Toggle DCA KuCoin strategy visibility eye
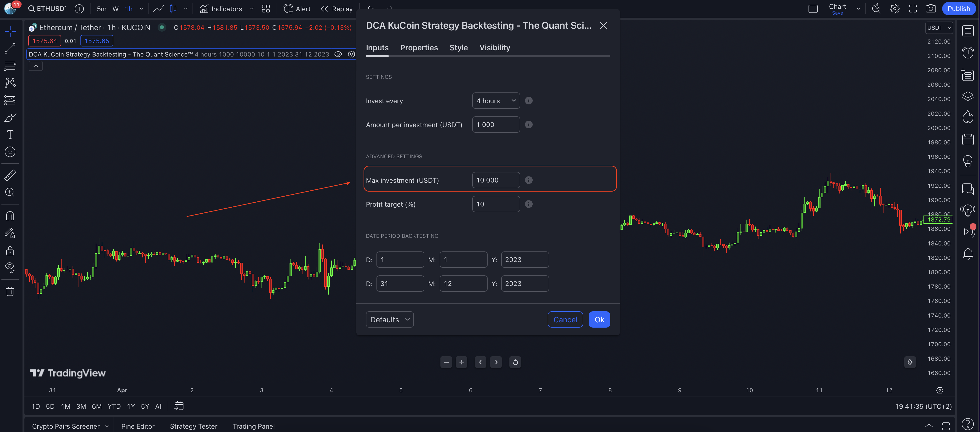This screenshot has height=432, width=980. pyautogui.click(x=338, y=54)
